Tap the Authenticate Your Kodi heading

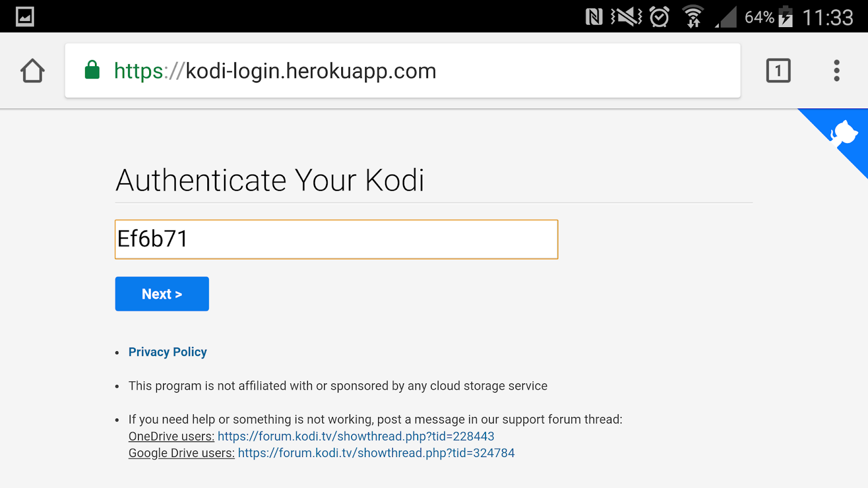click(x=270, y=181)
